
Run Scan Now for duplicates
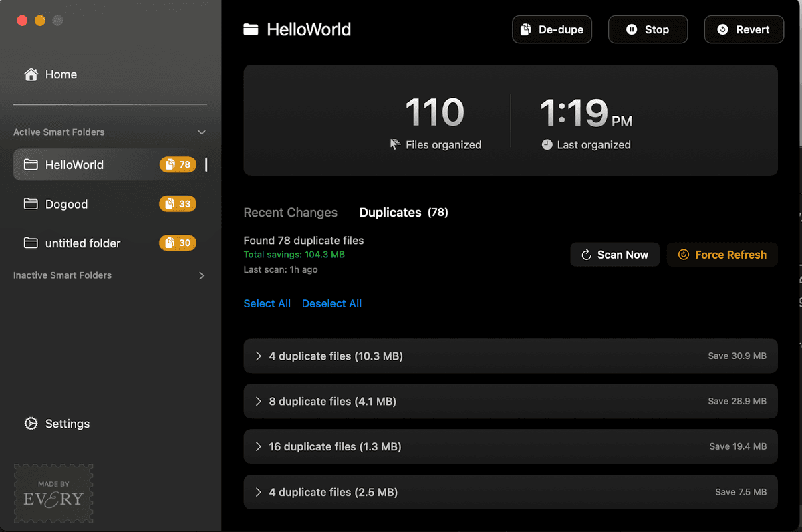tap(615, 255)
